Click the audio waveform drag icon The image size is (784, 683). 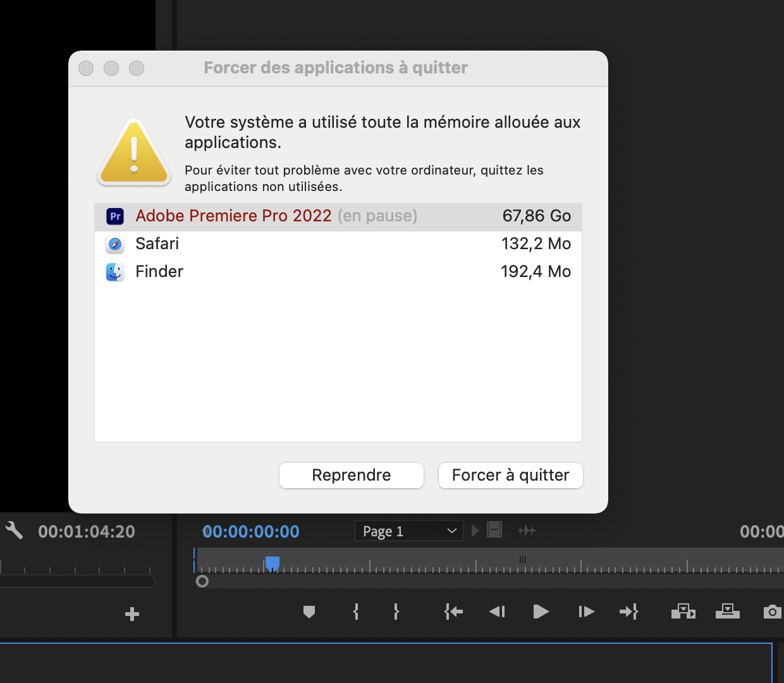(x=527, y=531)
